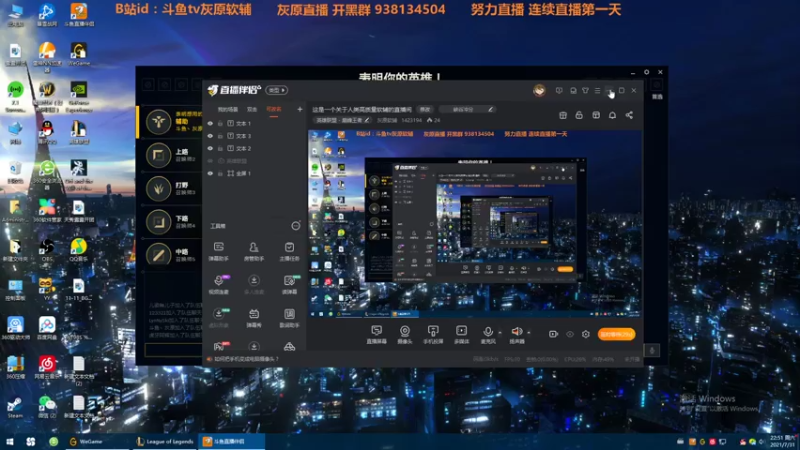Switch to League of Legends on the taskbar
The height and width of the screenshot is (450, 800).
pyautogui.click(x=164, y=441)
